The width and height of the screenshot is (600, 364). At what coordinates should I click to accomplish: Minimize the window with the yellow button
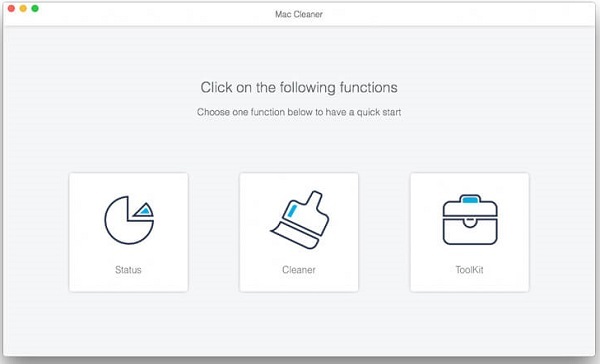(x=23, y=8)
